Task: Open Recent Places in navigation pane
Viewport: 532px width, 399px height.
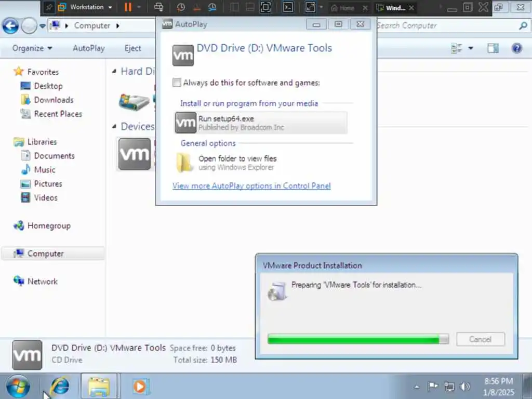Action: pyautogui.click(x=58, y=114)
